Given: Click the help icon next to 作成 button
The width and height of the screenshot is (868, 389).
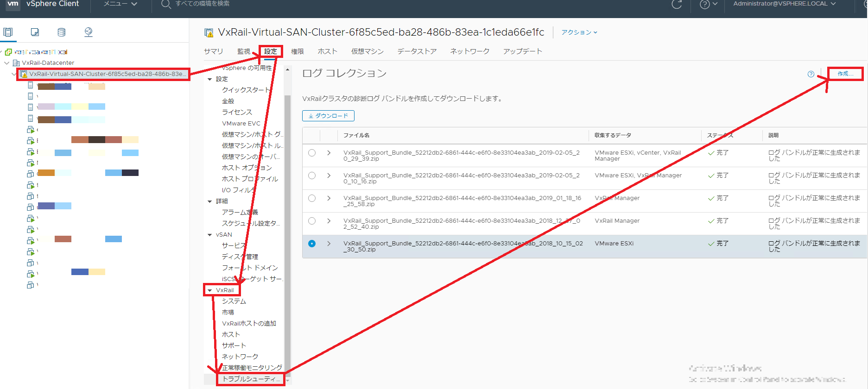Looking at the screenshot, I should click(x=811, y=74).
